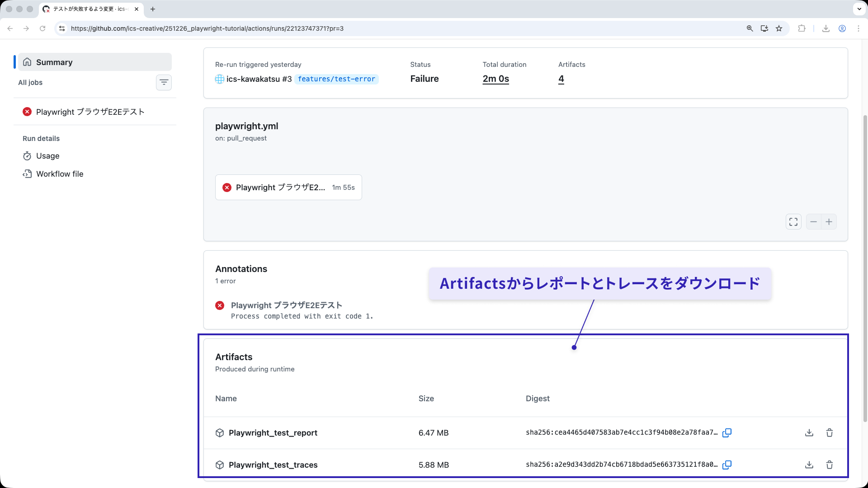Open the Usage page from the sidebar
This screenshot has width=868, height=488.
(47, 155)
